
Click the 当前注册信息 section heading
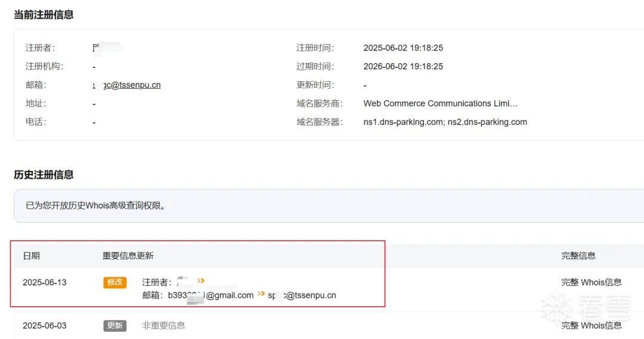(x=44, y=15)
